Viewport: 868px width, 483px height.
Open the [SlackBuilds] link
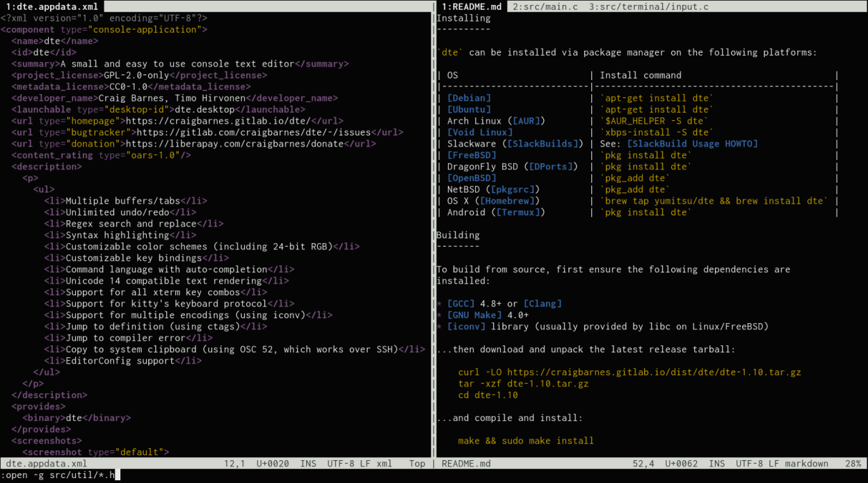542,144
